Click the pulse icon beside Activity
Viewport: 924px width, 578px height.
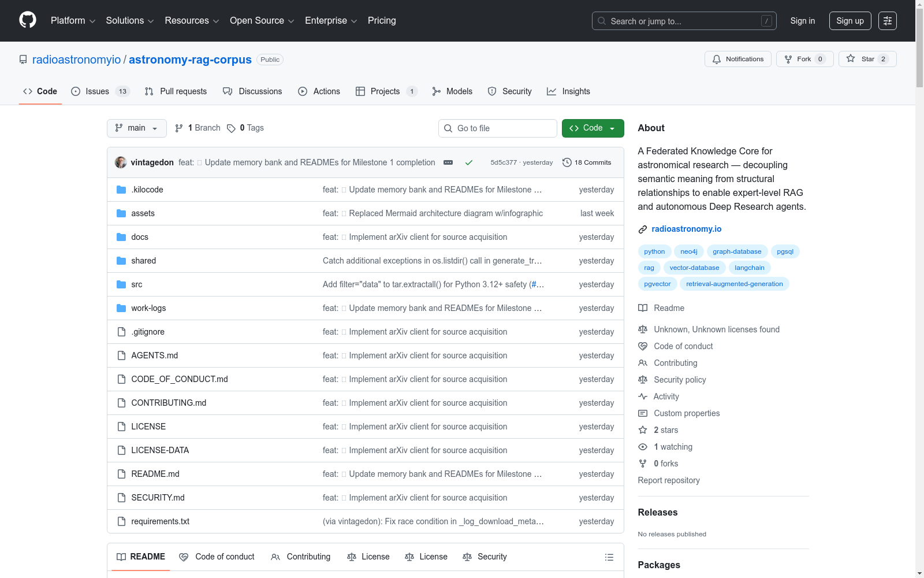(x=643, y=397)
